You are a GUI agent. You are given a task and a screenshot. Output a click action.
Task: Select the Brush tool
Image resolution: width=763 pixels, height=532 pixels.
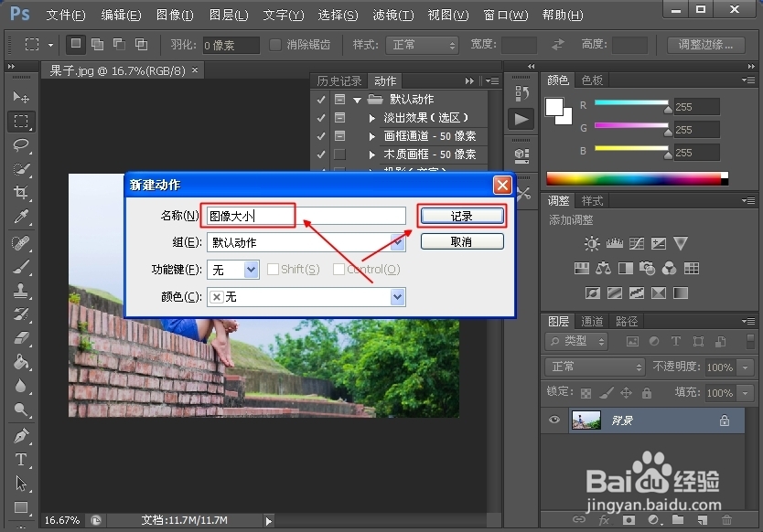[x=21, y=267]
